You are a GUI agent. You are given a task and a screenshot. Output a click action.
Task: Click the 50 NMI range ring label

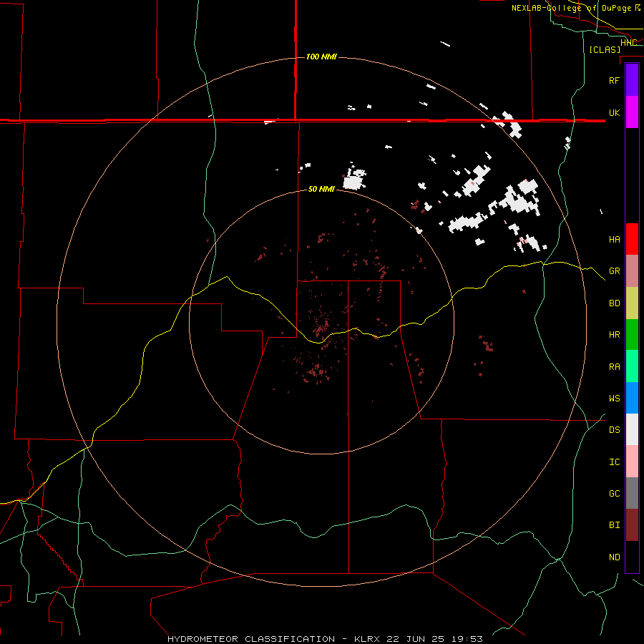(x=321, y=189)
